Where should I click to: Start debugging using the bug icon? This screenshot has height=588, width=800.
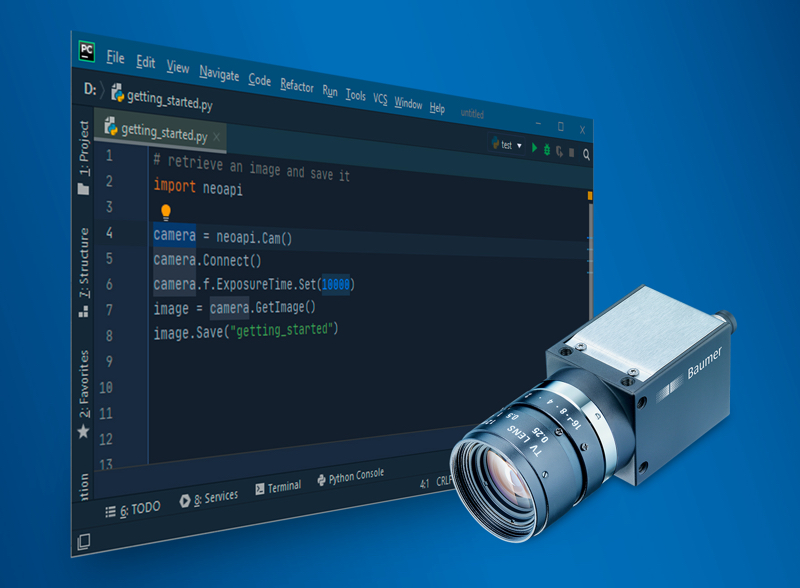click(x=547, y=150)
